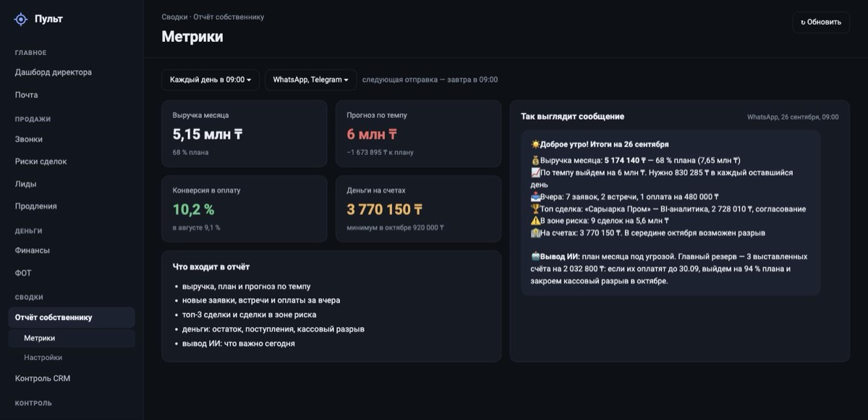Click the Что входит в отчёт heading
The width and height of the screenshot is (868, 420).
(x=211, y=266)
